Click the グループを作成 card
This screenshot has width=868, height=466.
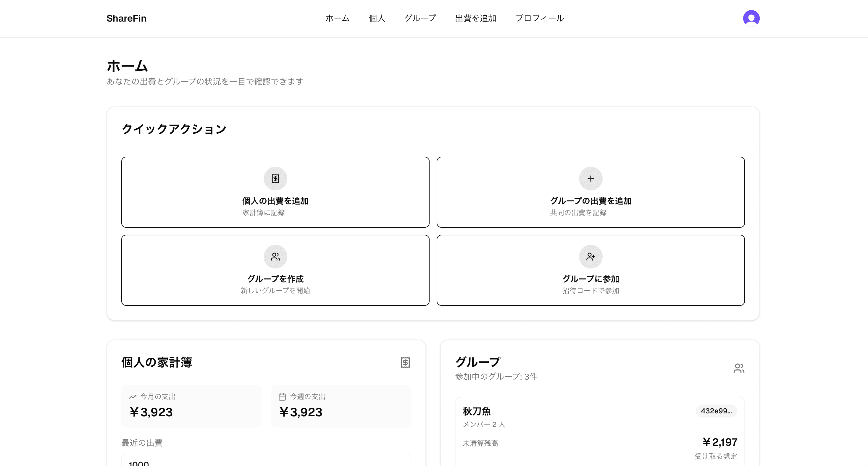[x=275, y=270]
